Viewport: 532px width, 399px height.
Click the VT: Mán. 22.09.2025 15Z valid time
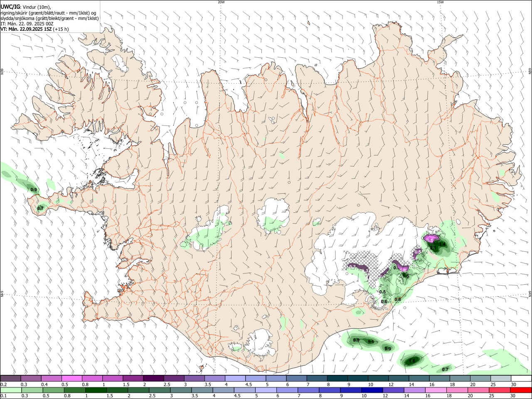click(26, 29)
